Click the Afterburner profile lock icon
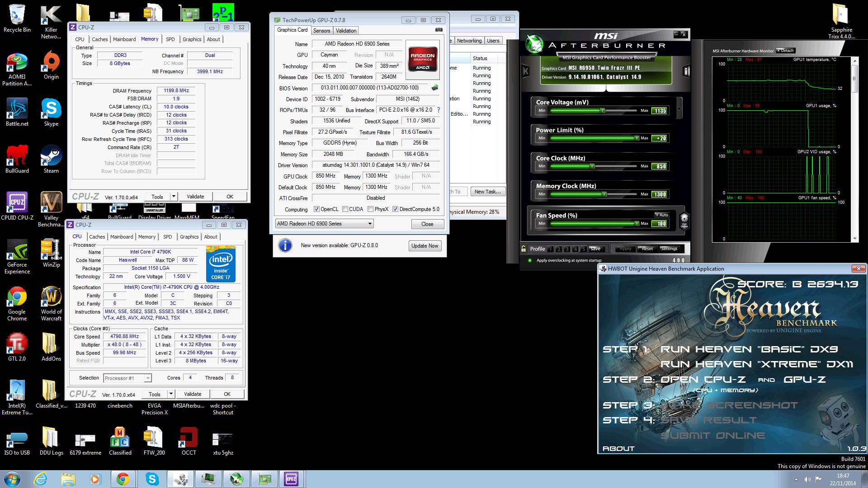 (524, 249)
